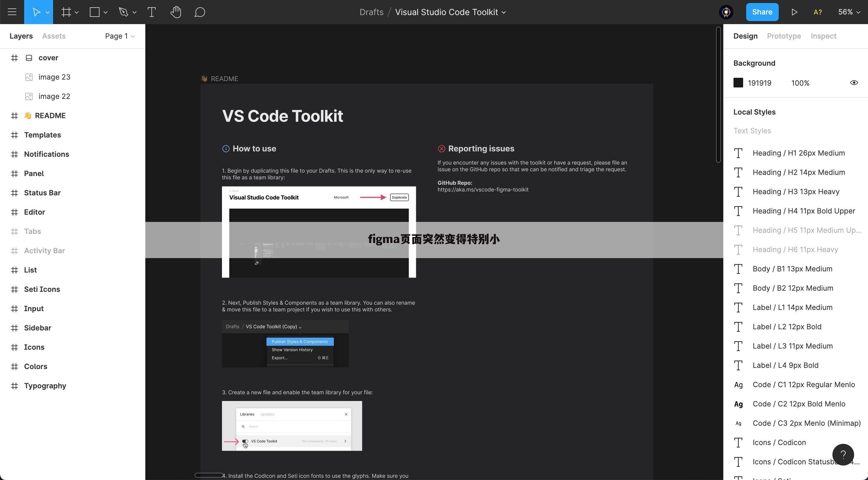Open the 56% zoom dropdown
This screenshot has width=868, height=480.
[849, 12]
